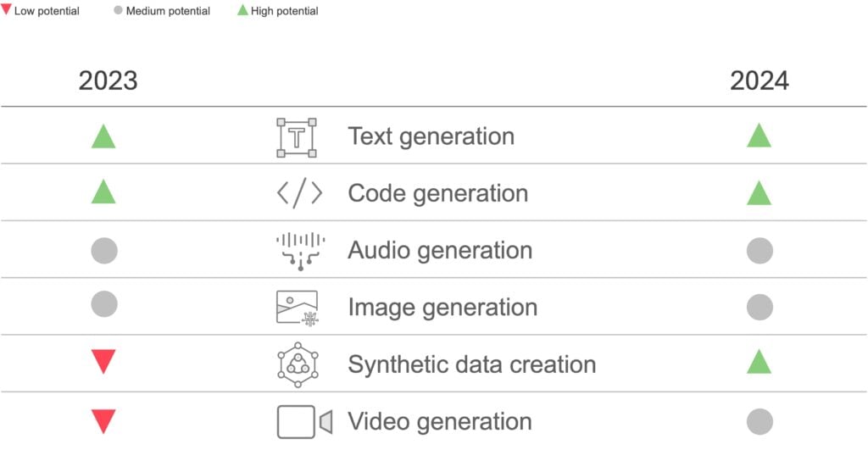Click the Image generation picture icon
868x450 pixels.
pyautogui.click(x=298, y=308)
